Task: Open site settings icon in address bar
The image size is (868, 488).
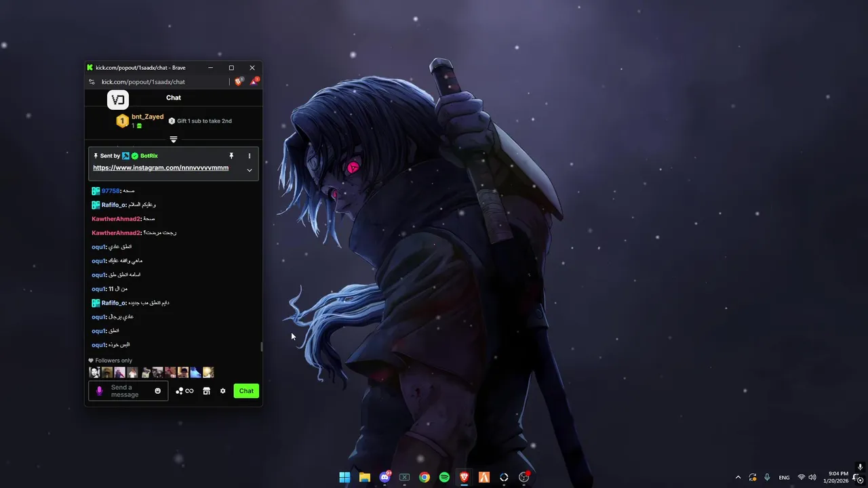Action: pos(92,82)
